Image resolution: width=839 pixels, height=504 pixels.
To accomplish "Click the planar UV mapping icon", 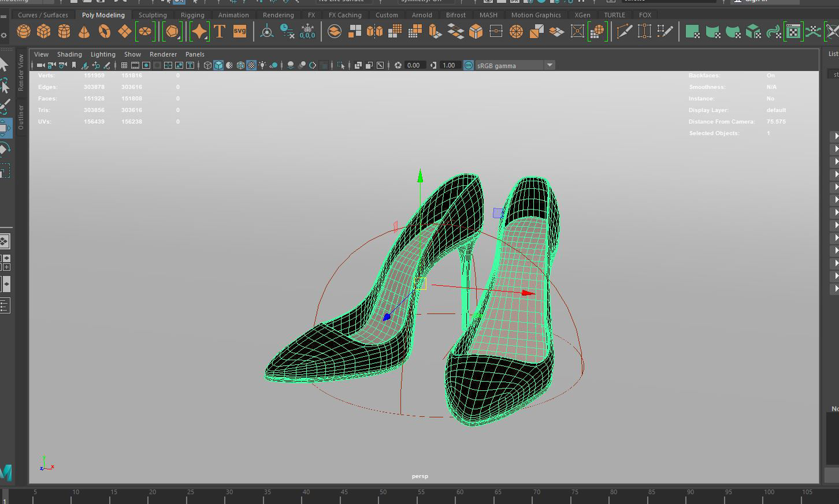I will (692, 31).
